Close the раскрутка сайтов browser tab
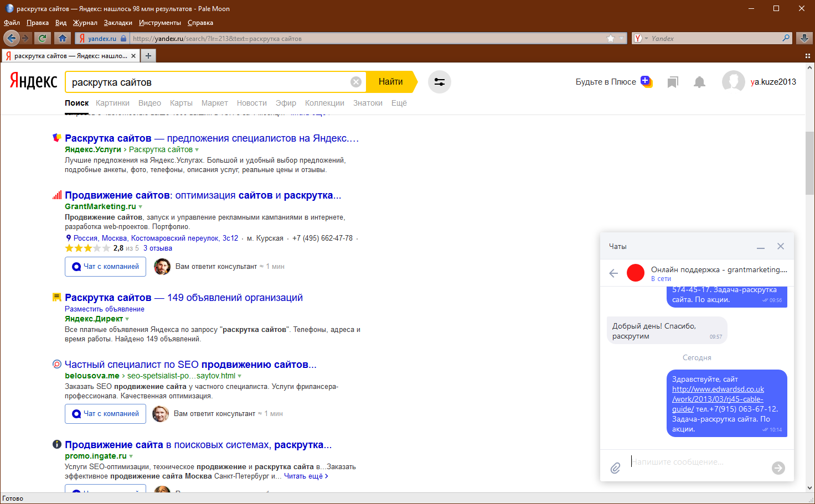Screen dimensions: 815x504 tap(133, 56)
